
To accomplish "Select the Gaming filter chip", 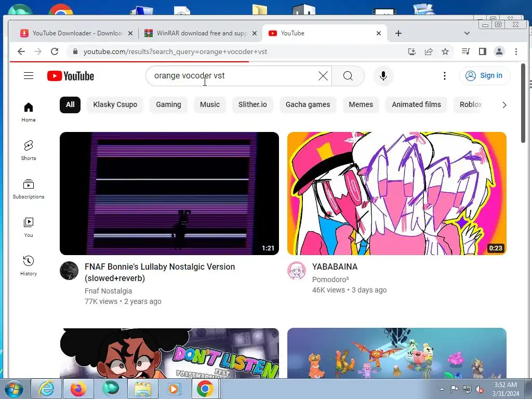I will click(x=168, y=104).
